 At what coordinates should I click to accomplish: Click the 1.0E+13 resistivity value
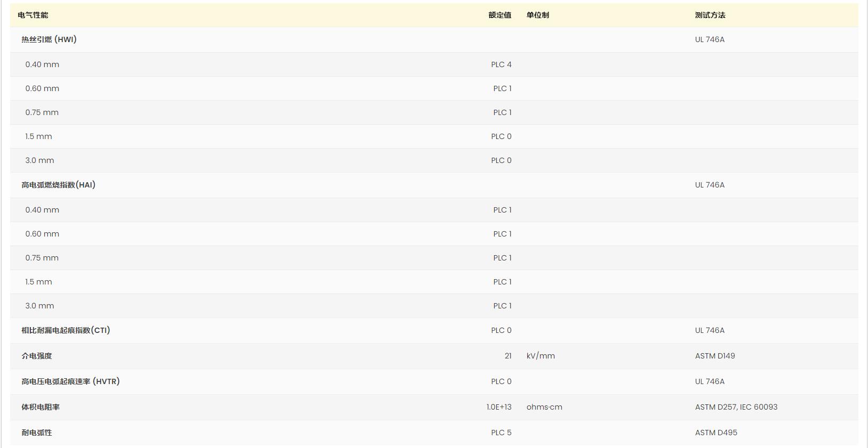[499, 407]
